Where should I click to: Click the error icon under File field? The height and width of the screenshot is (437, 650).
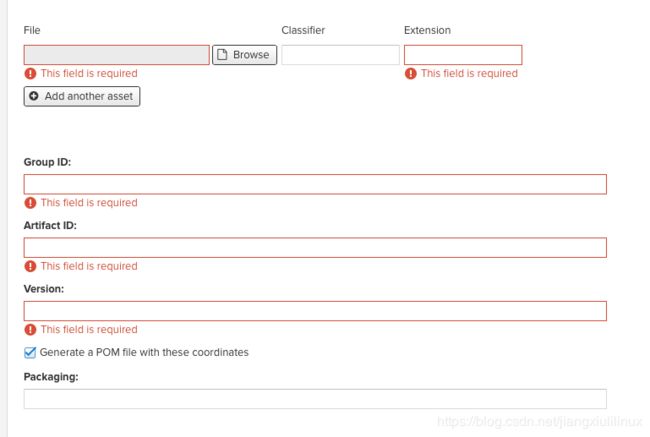30,73
